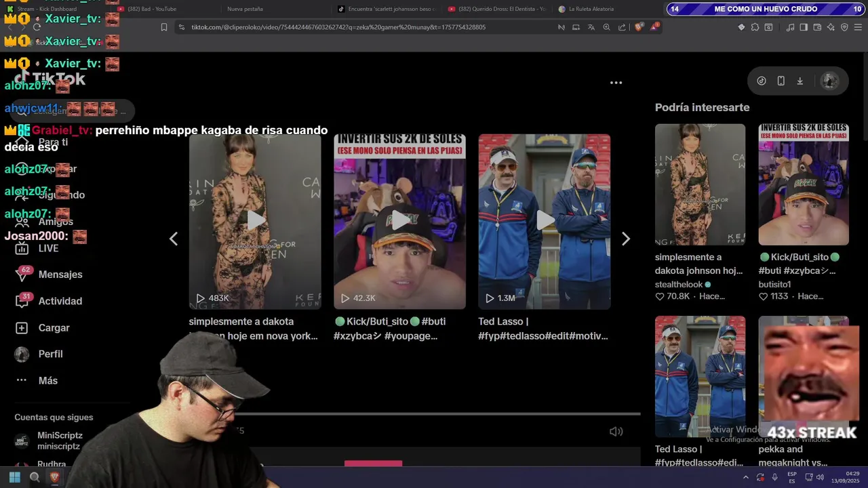Open Dakota Johnson thumbnail under Podría interesarte
The width and height of the screenshot is (868, 488).
coord(700,184)
